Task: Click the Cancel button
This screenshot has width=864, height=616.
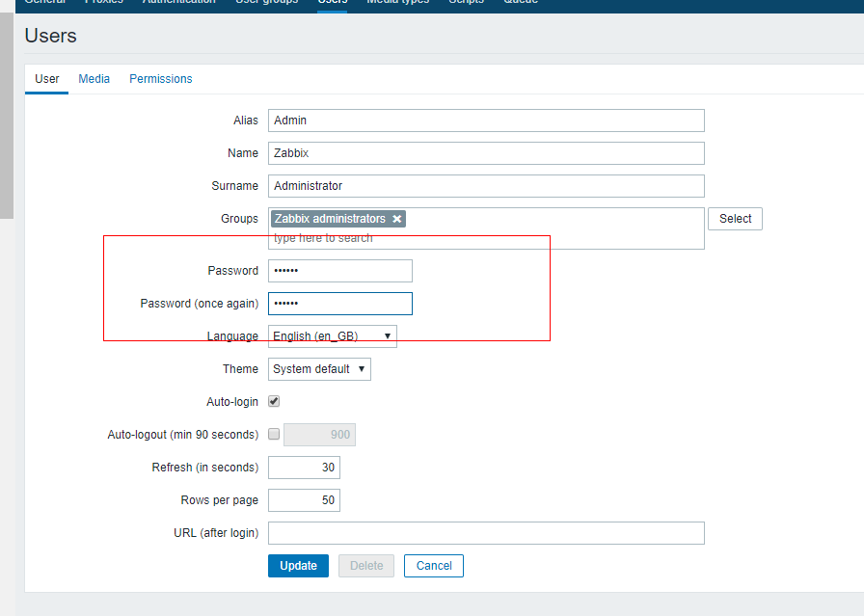Action: tap(434, 566)
